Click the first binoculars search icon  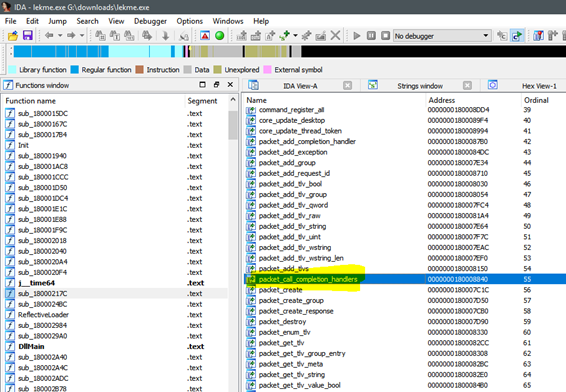point(100,35)
